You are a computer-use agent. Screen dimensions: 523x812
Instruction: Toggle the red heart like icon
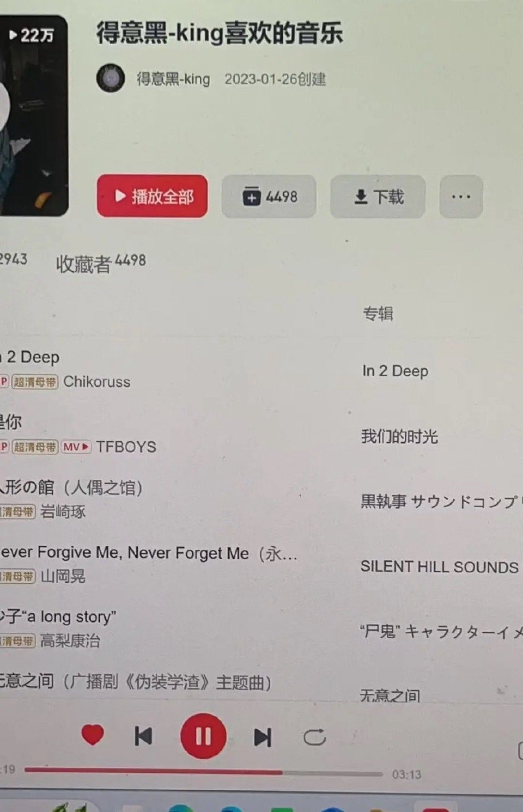click(93, 735)
